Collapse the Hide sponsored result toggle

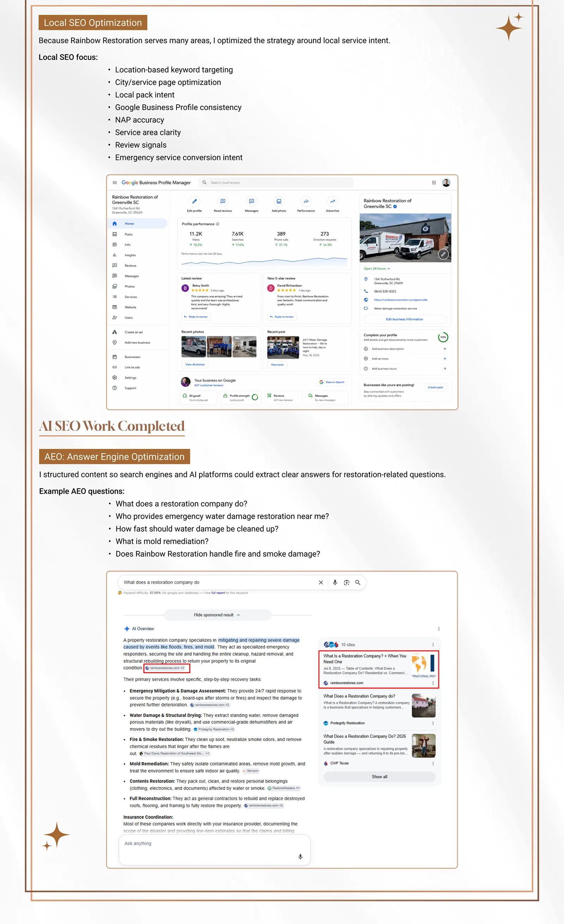217,614
